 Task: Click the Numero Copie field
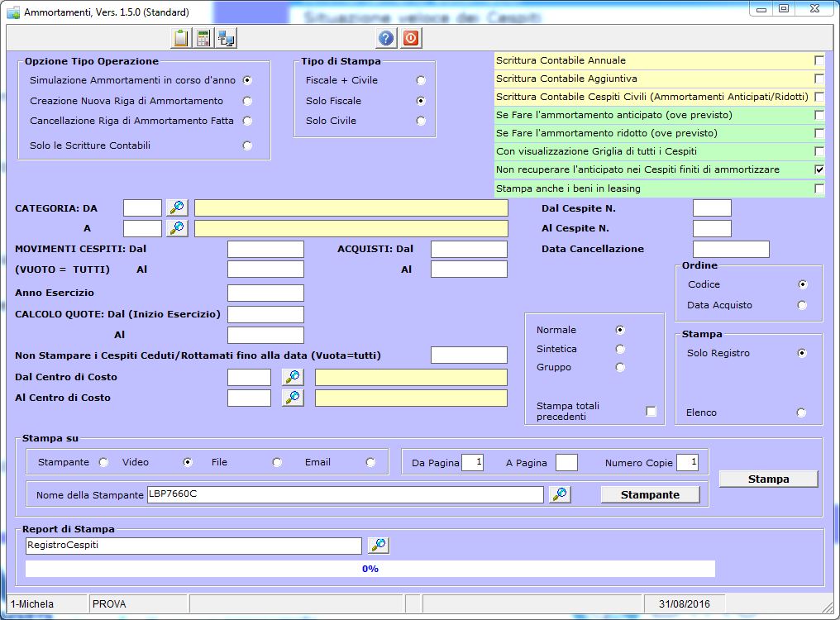[x=687, y=463]
